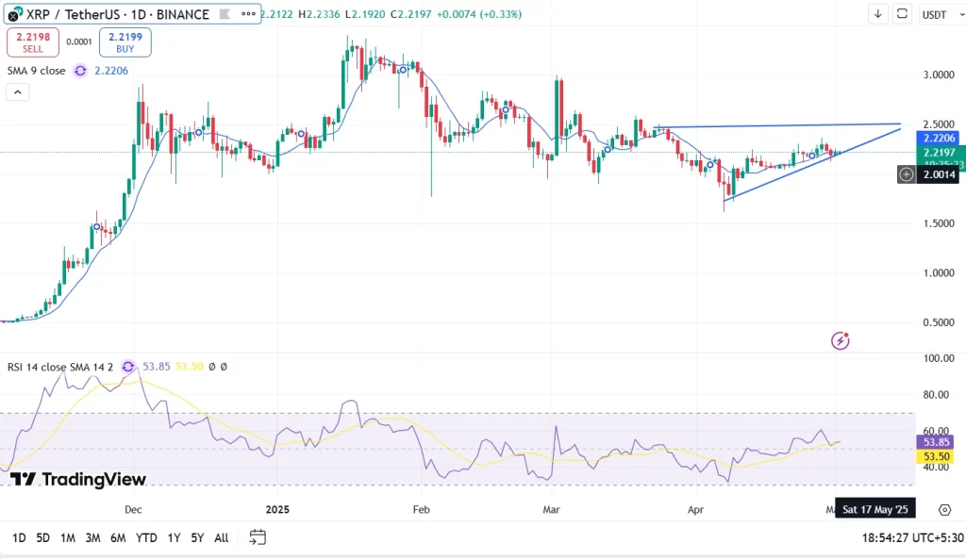Select the 1M time range
Viewport: 966px width, 560px height.
tap(68, 538)
